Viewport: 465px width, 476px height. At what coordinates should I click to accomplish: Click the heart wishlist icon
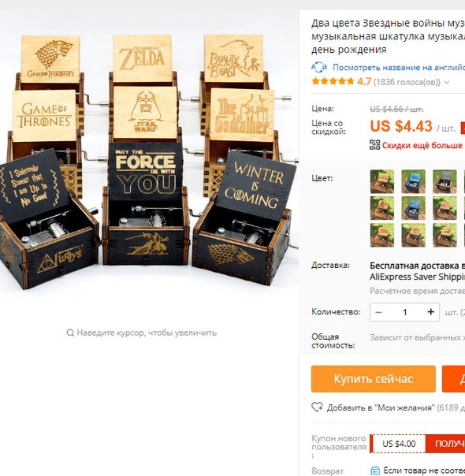coord(317,407)
